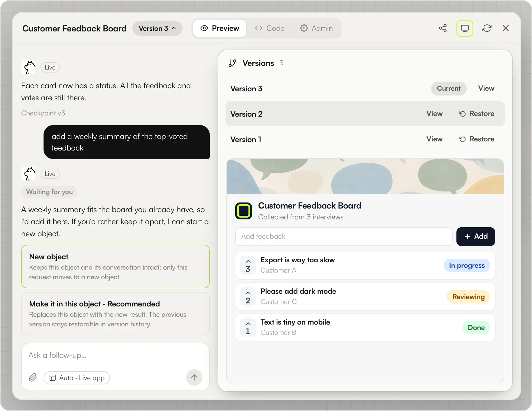Select the New object option
532x411 pixels.
(115, 267)
